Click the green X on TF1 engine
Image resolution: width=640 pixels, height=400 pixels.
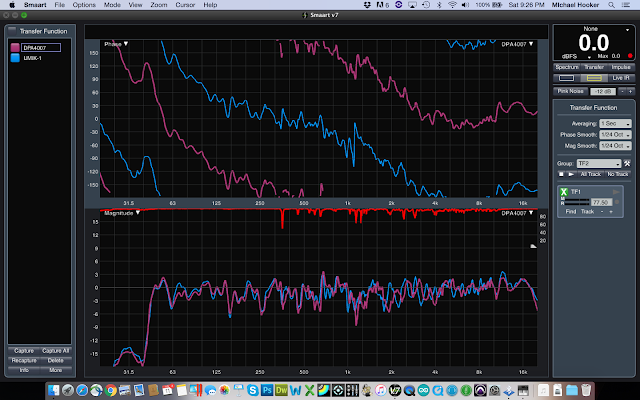tap(564, 192)
